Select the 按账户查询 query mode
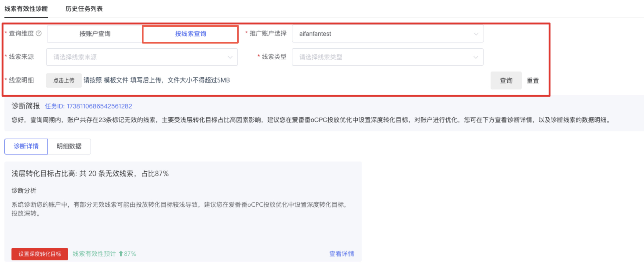644x264 pixels. (x=95, y=34)
